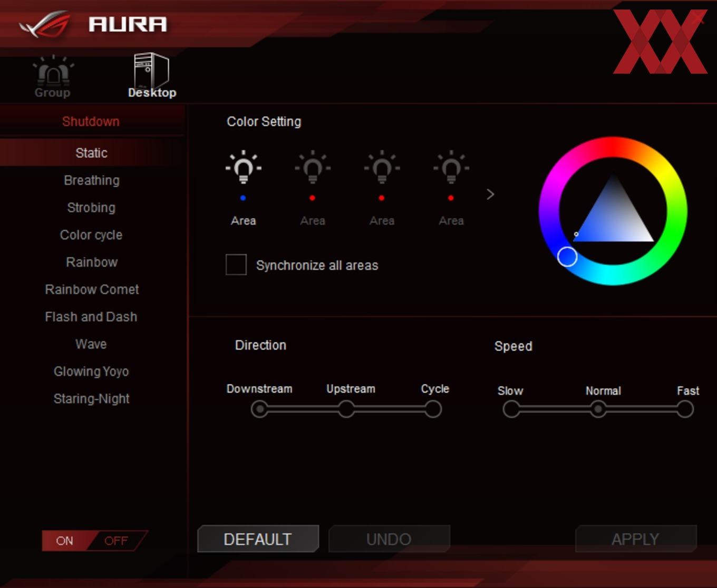Select the third Area light bulb icon

(x=382, y=168)
